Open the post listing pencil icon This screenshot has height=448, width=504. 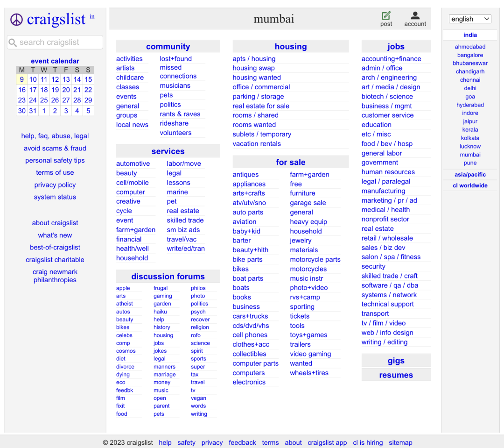tap(386, 16)
